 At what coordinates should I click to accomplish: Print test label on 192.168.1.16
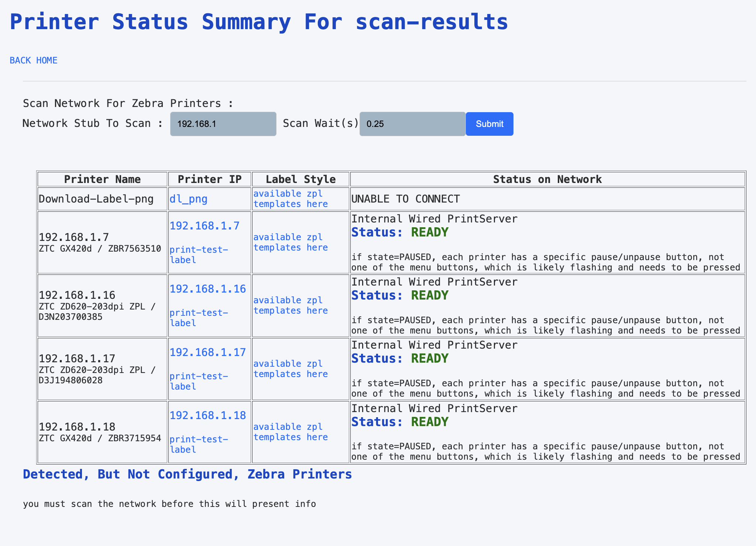(x=199, y=318)
